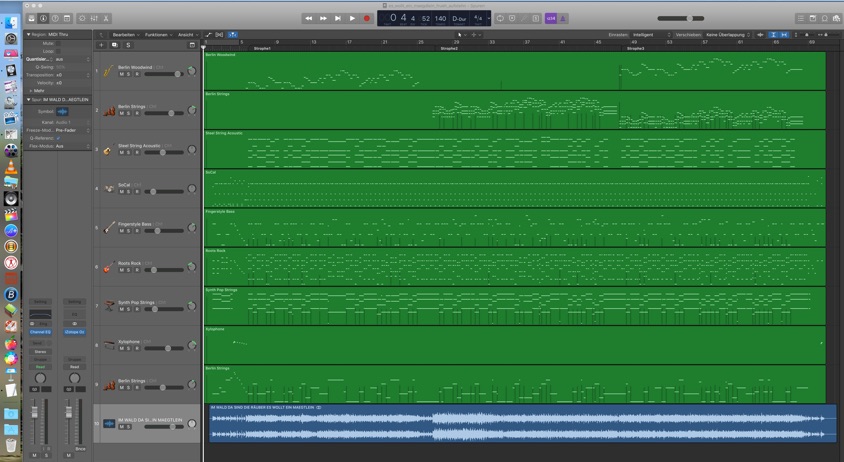Mute the Xylophone track
Image resolution: width=844 pixels, height=462 pixels.
click(122, 348)
